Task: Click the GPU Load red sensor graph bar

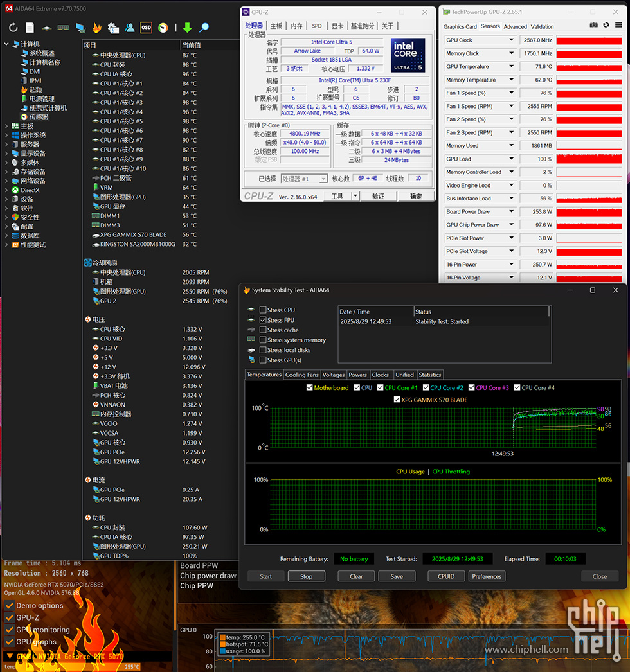Action: pyautogui.click(x=589, y=159)
